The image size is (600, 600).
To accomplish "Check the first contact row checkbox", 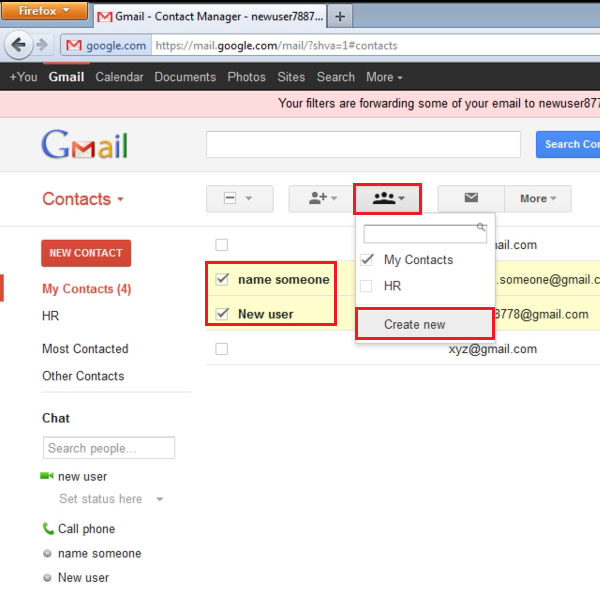I will (222, 245).
